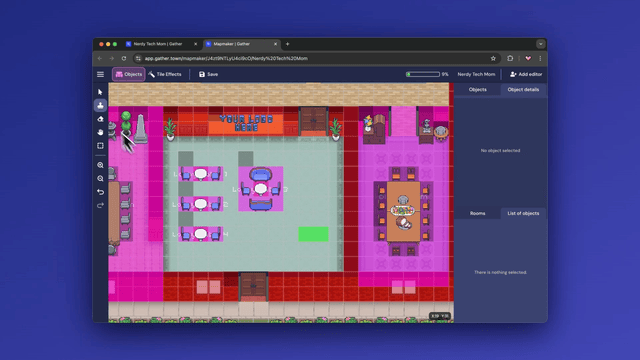Close the Mapmaker browser tab
This screenshot has width=640, height=360.
point(276,44)
